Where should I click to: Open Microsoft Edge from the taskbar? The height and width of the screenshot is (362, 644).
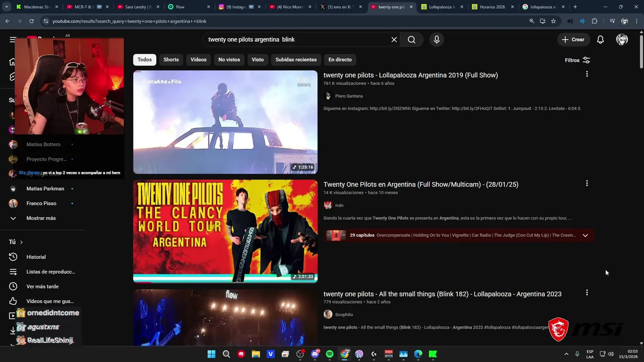coord(418,354)
